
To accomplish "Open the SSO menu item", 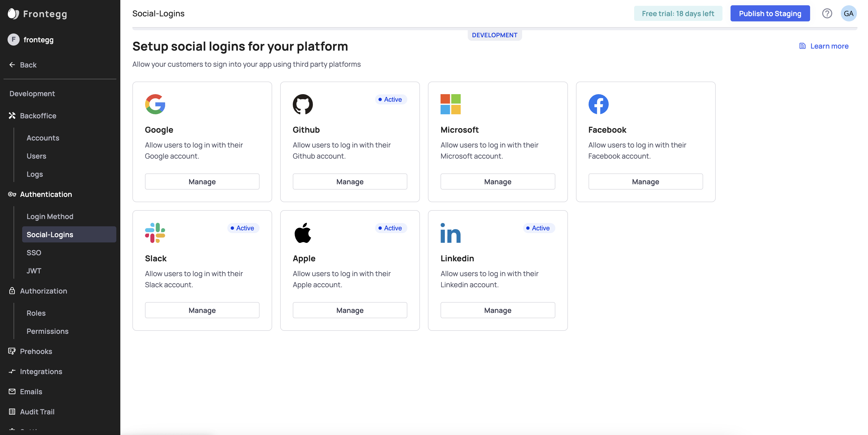I will [34, 253].
